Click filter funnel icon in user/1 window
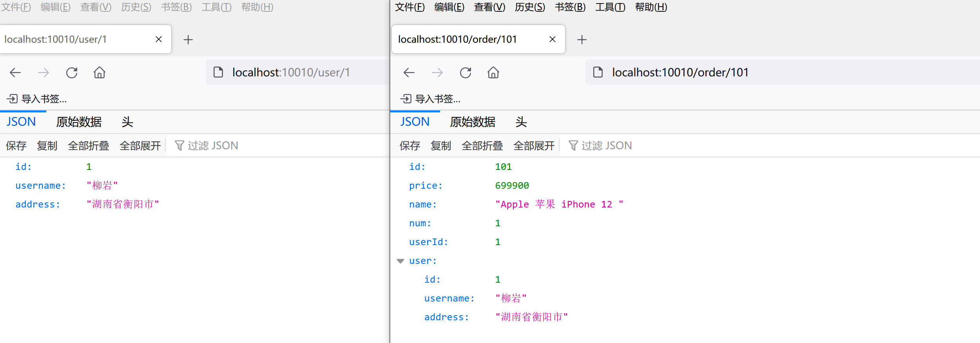The width and height of the screenshot is (980, 343). click(179, 146)
